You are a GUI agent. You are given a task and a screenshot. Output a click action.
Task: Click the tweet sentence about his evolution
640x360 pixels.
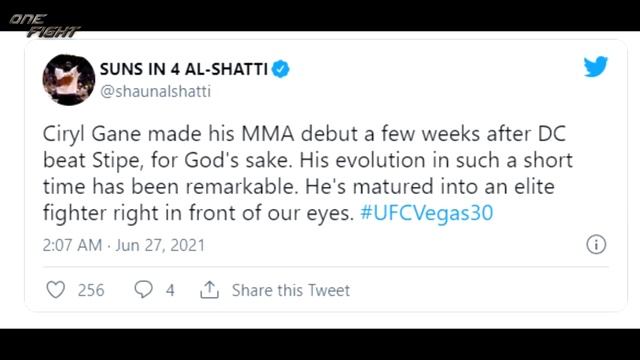click(x=308, y=173)
